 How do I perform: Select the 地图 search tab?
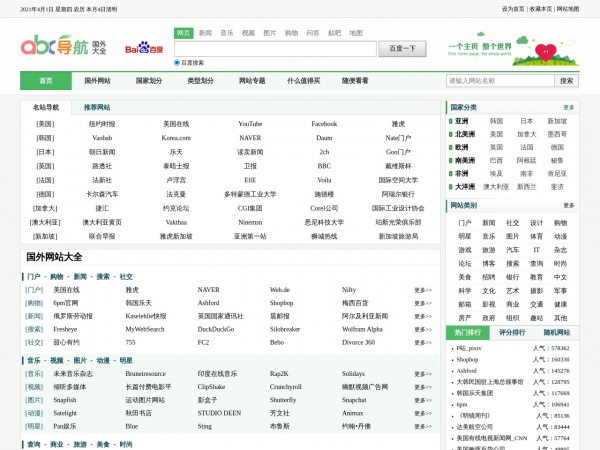[x=356, y=33]
